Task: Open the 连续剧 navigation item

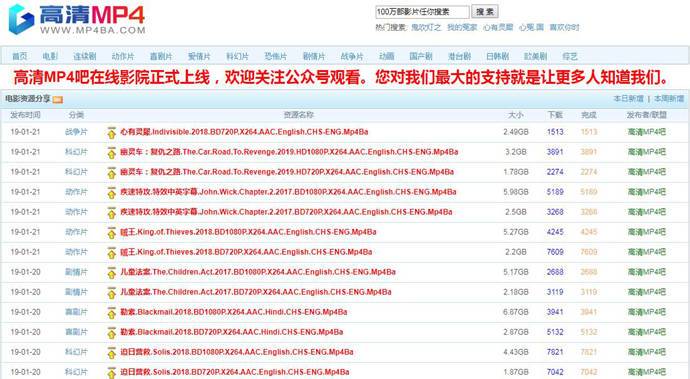Action: point(84,56)
